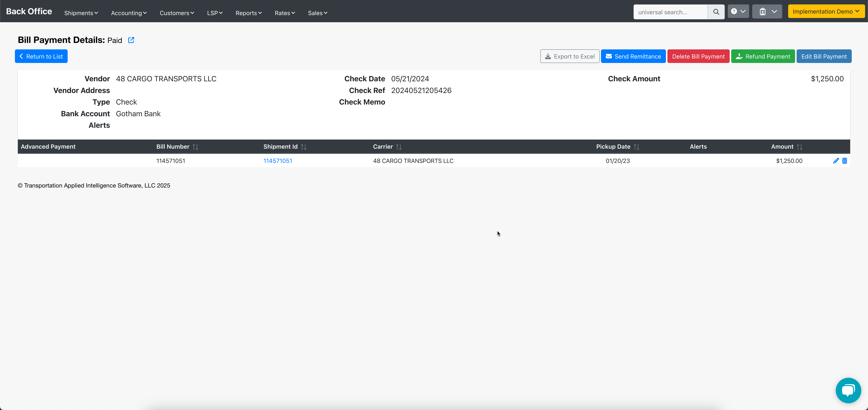868x410 pixels.
Task: Click Export to Excel button
Action: click(x=569, y=56)
